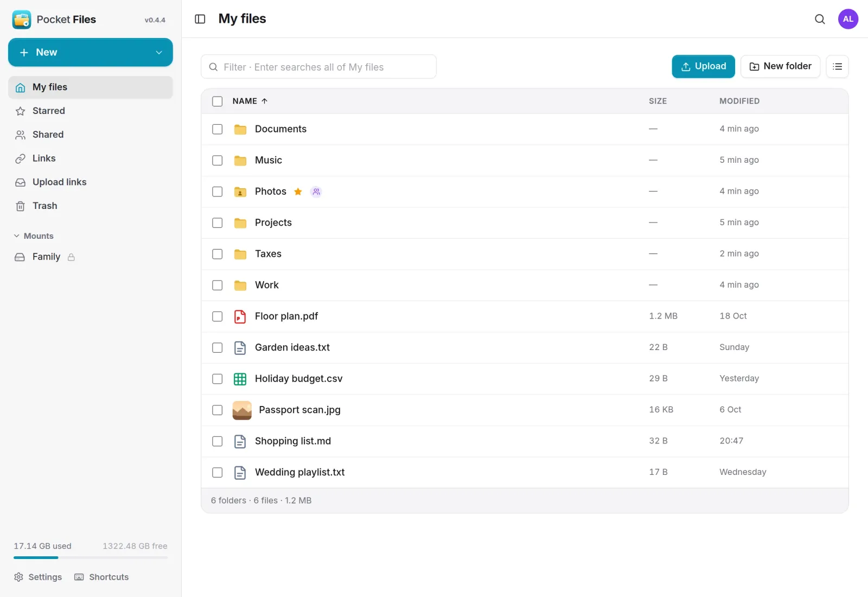Check the Documents row checkbox

click(217, 129)
